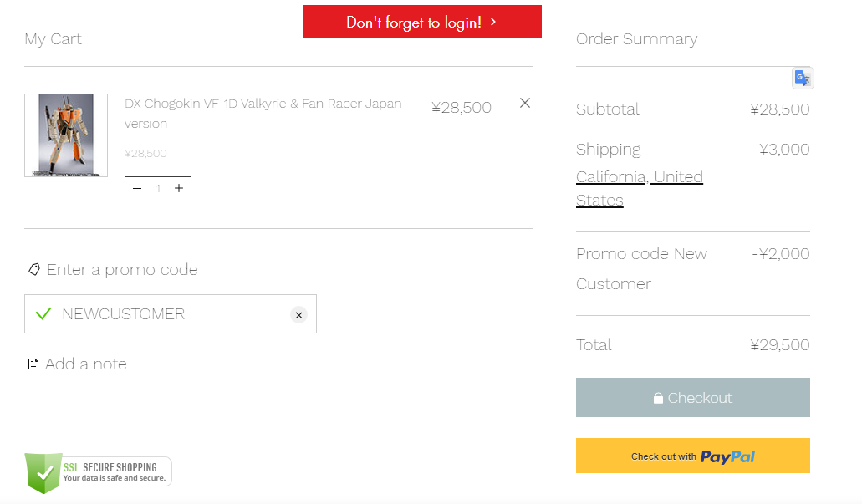Open DX Chogokin VF-1D Valkyrie product link
862x504 pixels.
(x=263, y=113)
